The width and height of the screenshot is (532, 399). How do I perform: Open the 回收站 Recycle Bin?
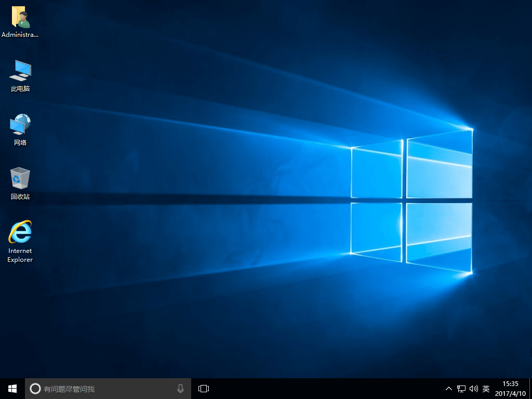pos(20,179)
